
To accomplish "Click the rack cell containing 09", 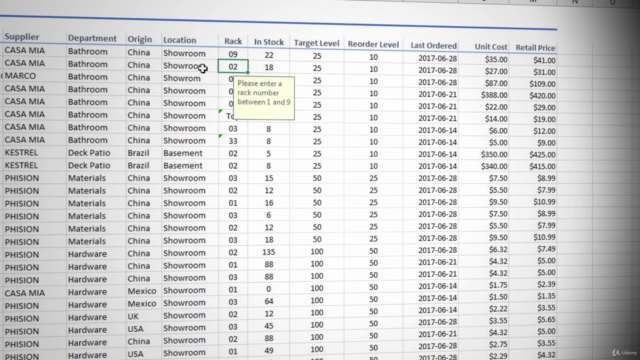I will [233, 54].
